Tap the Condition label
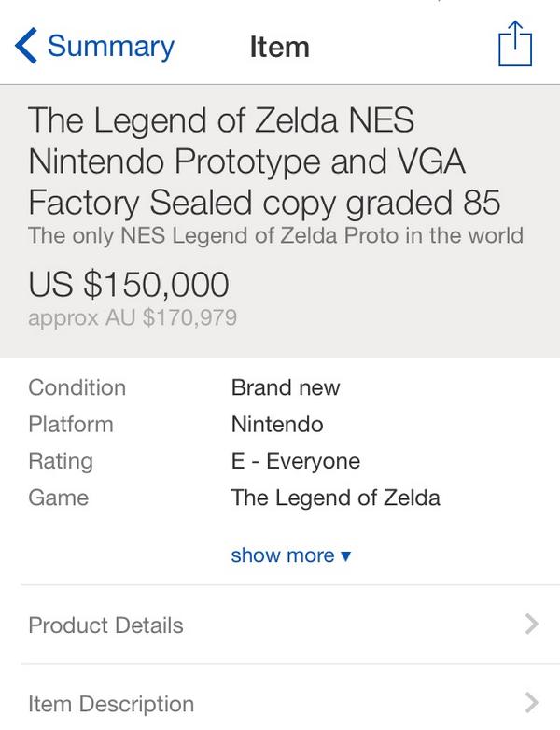Viewport: 560px width, 730px height. point(77,387)
